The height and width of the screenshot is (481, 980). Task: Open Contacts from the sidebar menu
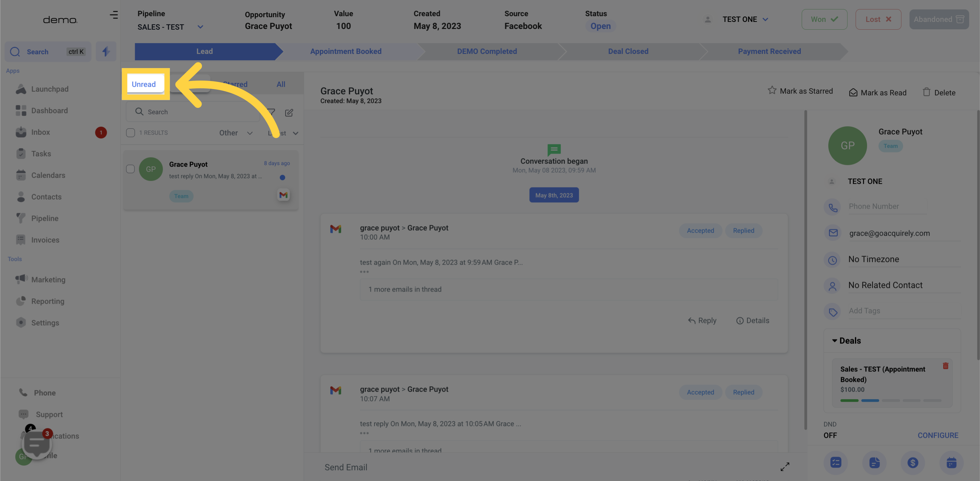tap(46, 197)
